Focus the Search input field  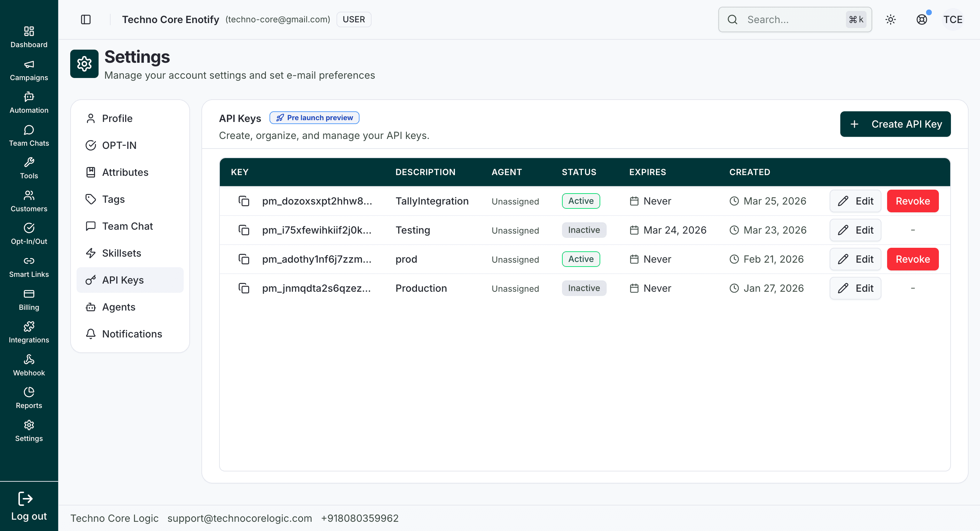(795, 19)
